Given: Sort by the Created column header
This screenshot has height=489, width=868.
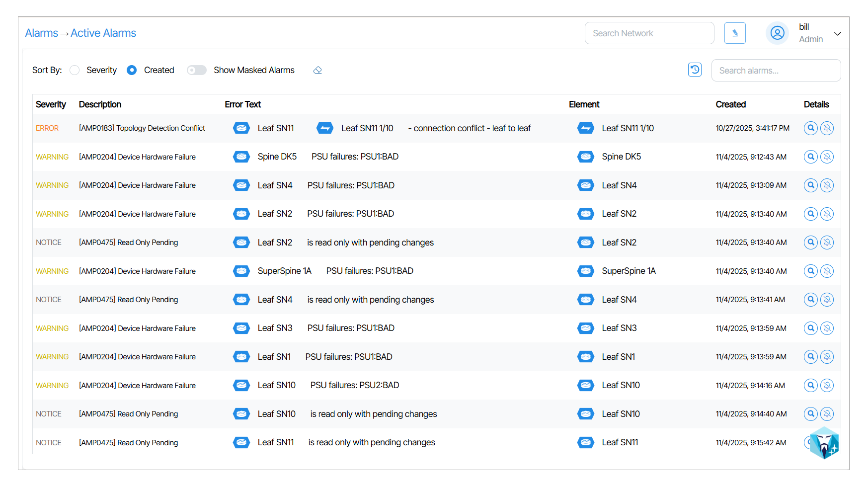Looking at the screenshot, I should (730, 104).
